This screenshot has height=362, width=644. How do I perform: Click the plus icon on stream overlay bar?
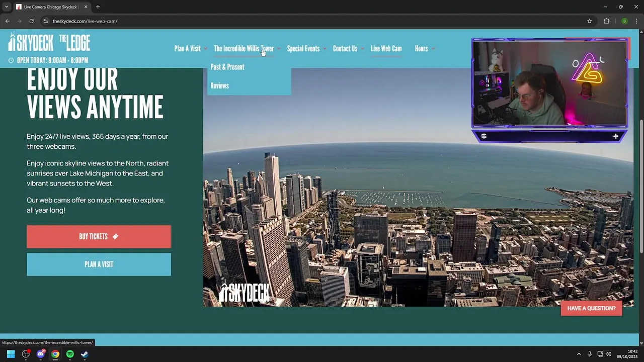616,136
